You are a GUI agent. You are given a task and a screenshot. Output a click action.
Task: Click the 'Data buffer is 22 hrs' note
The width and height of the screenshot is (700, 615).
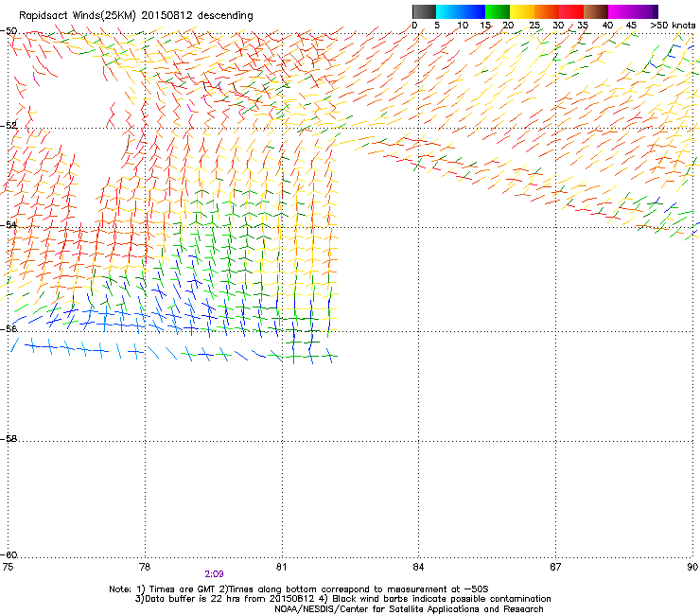tap(342, 599)
